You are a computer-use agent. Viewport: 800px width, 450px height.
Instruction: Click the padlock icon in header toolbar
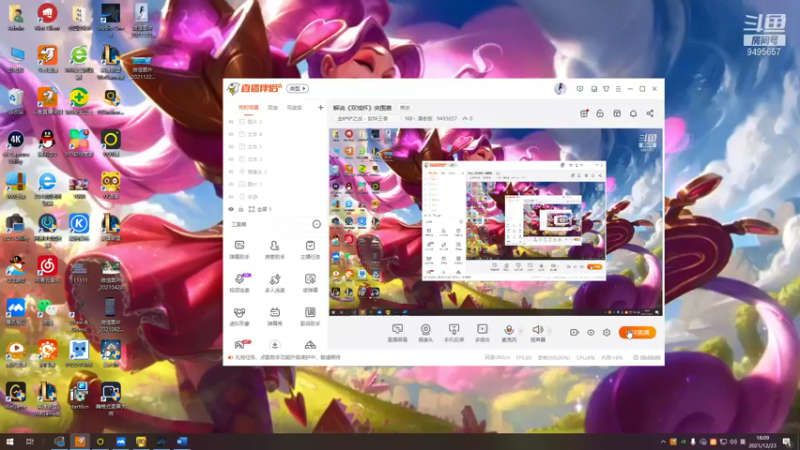click(x=600, y=113)
